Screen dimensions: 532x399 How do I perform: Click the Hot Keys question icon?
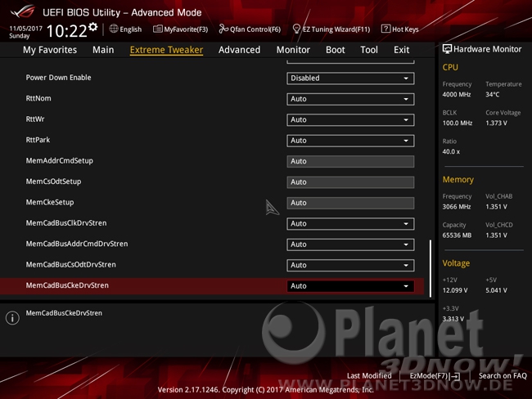click(x=385, y=29)
